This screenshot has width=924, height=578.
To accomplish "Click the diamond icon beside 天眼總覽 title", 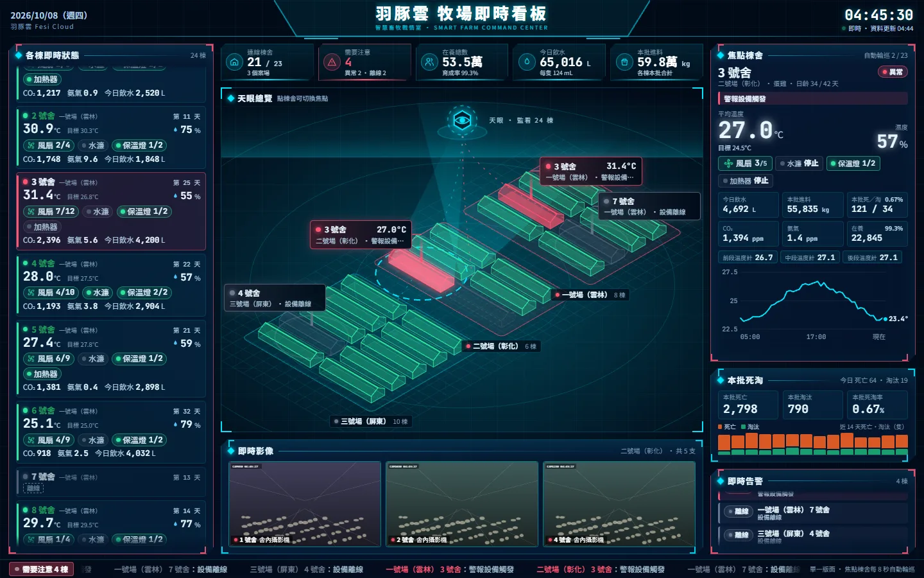I will pyautogui.click(x=231, y=98).
